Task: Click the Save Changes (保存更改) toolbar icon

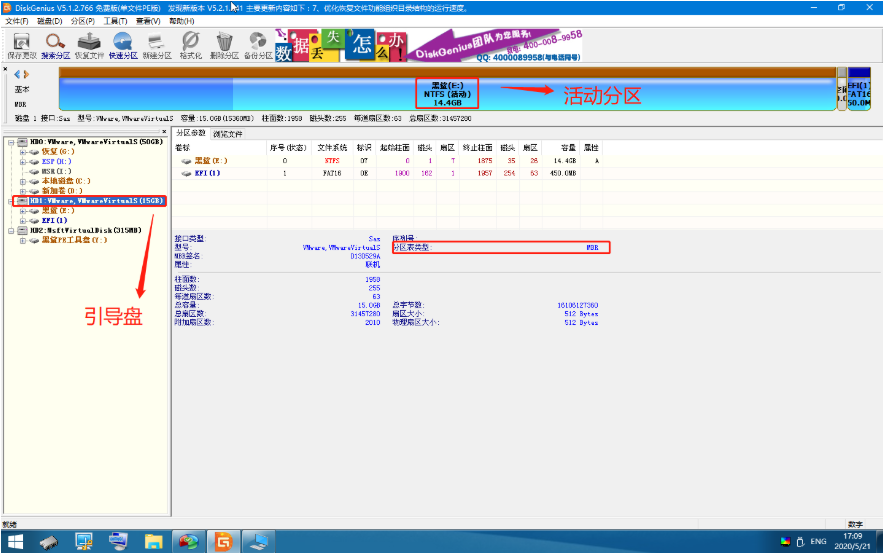Action: (x=21, y=45)
